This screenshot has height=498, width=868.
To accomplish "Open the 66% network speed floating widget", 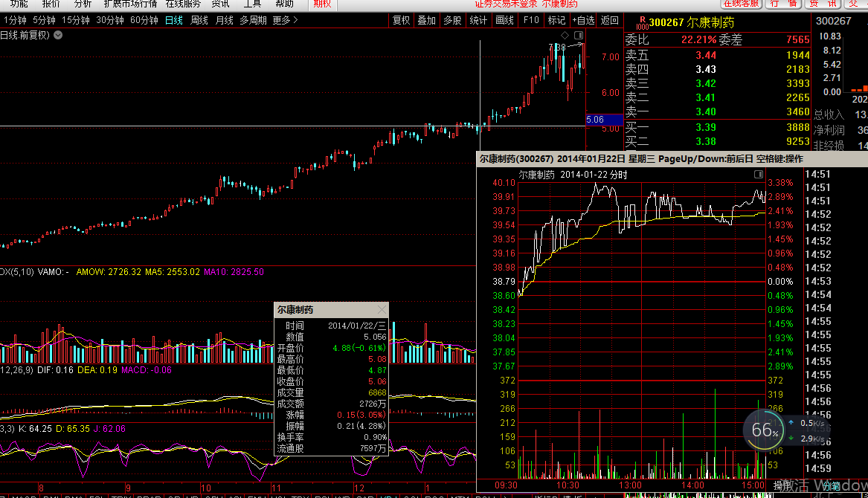I will point(763,430).
